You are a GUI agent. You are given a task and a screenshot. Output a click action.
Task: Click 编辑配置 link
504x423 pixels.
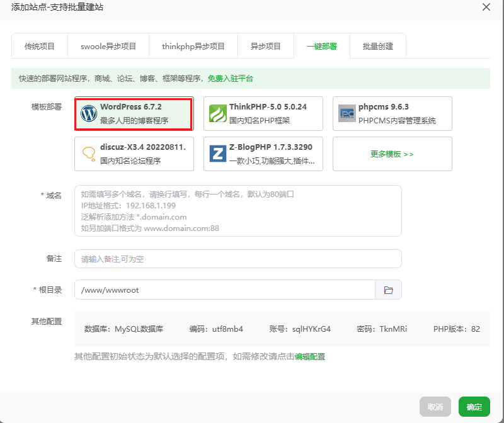[310, 356]
